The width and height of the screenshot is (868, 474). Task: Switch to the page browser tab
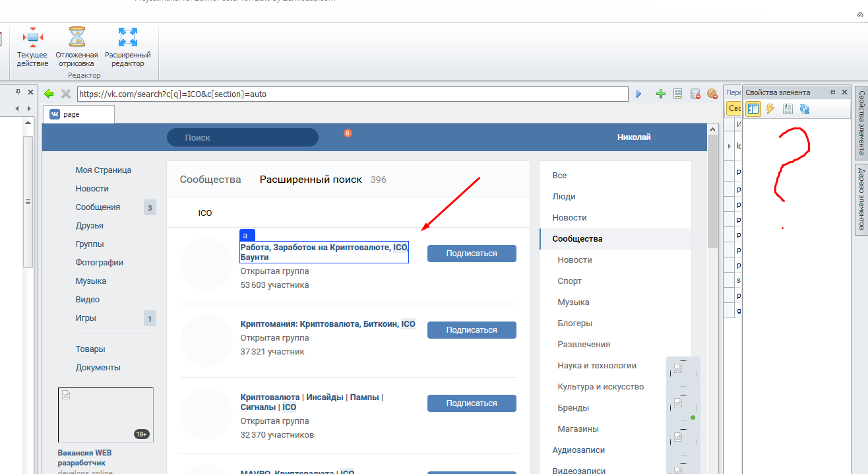[x=79, y=114]
